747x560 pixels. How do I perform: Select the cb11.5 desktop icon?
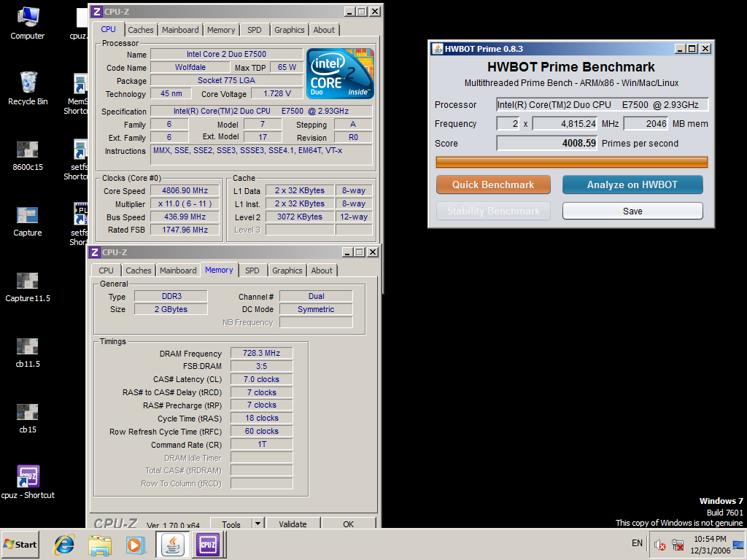coord(28,354)
